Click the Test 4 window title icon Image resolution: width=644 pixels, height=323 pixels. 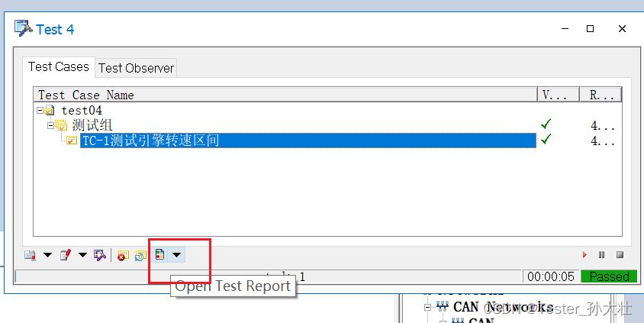click(x=23, y=28)
